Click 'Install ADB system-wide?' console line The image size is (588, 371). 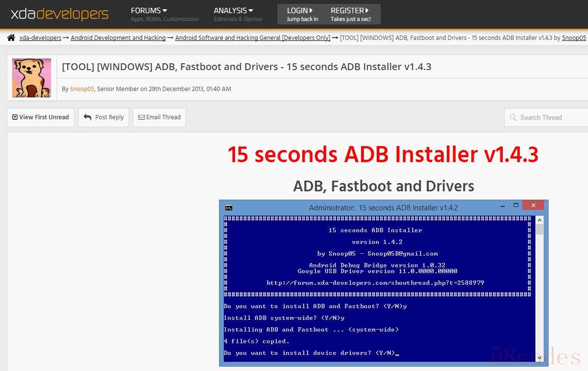[284, 318]
